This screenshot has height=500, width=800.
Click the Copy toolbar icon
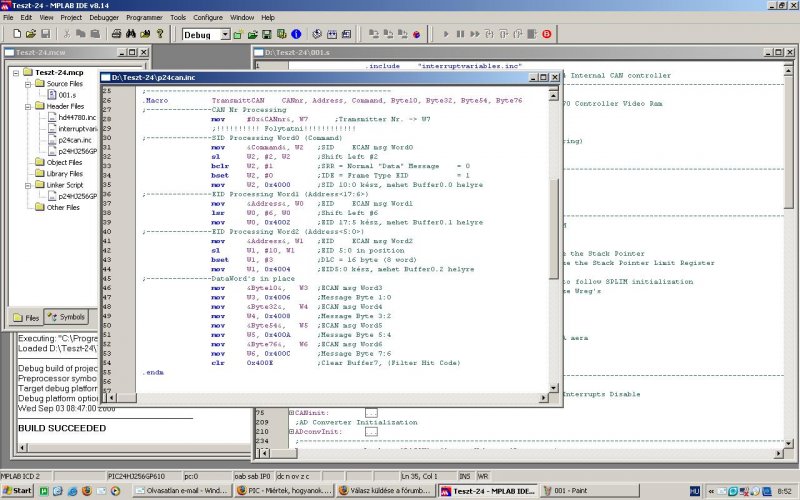point(81,34)
